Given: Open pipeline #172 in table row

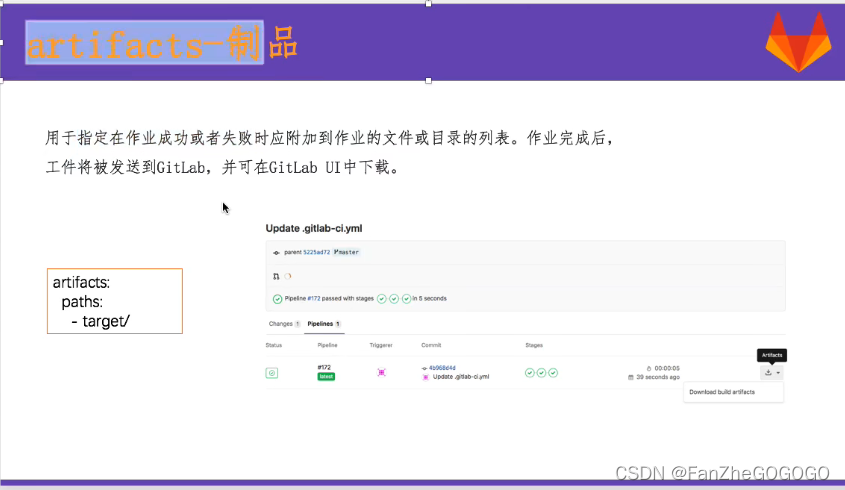Looking at the screenshot, I should tap(324, 367).
